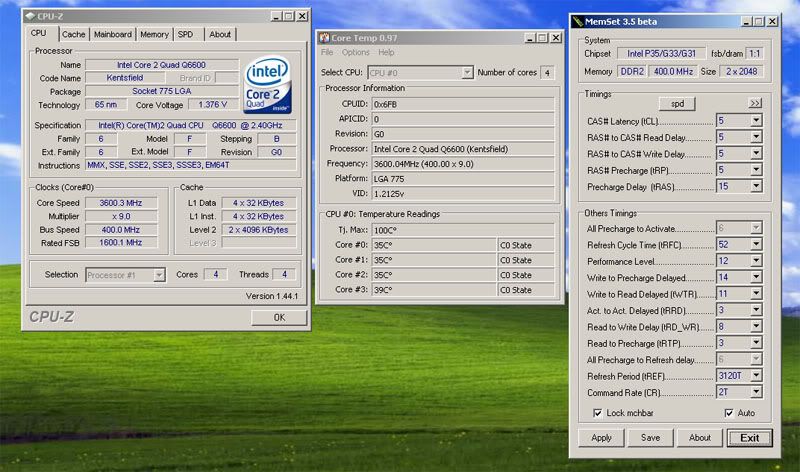Click the Save button in MemSet

coord(651,438)
